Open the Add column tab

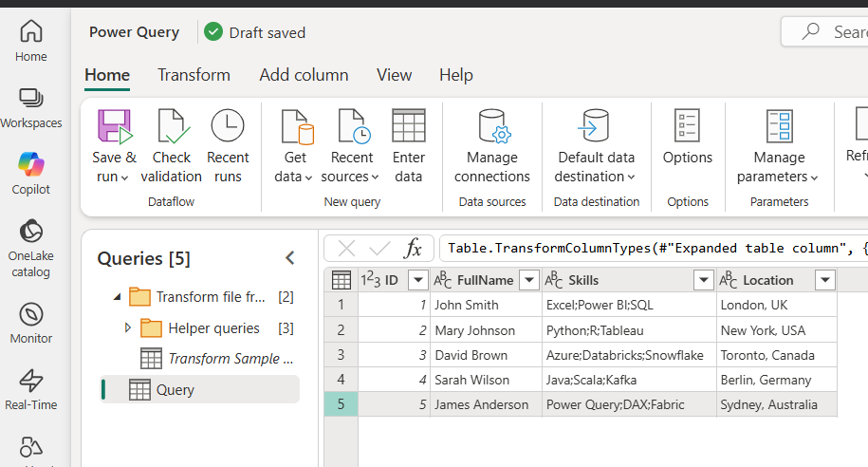pyautogui.click(x=304, y=75)
